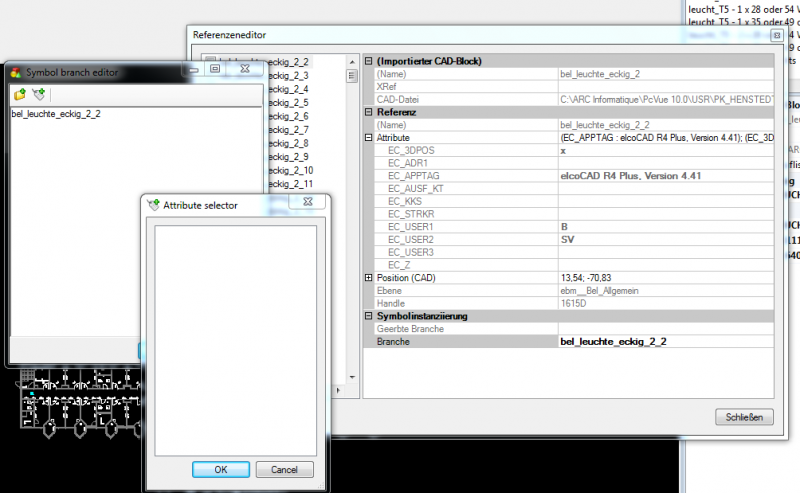Close the Symbol branch editor window
Image resolution: width=800 pixels, height=493 pixels.
coord(245,68)
